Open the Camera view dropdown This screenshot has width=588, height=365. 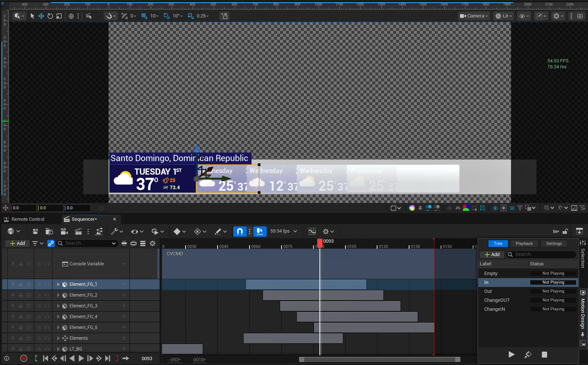tap(474, 16)
